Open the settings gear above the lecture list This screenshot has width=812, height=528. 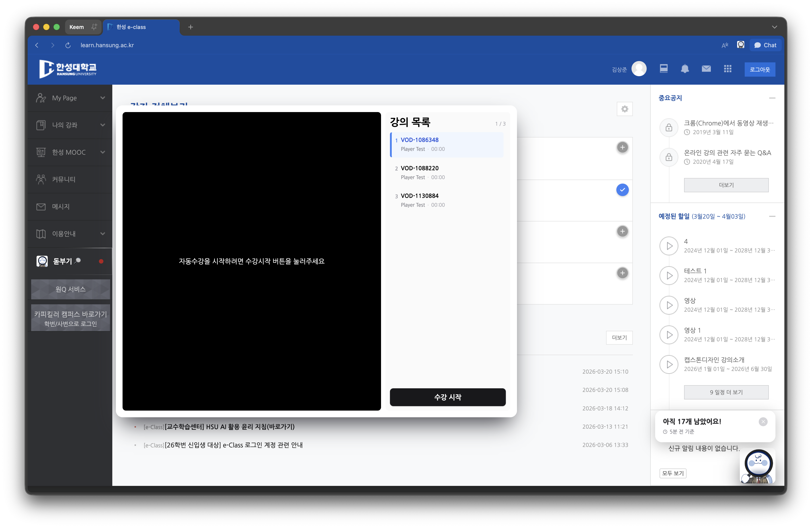tap(625, 109)
